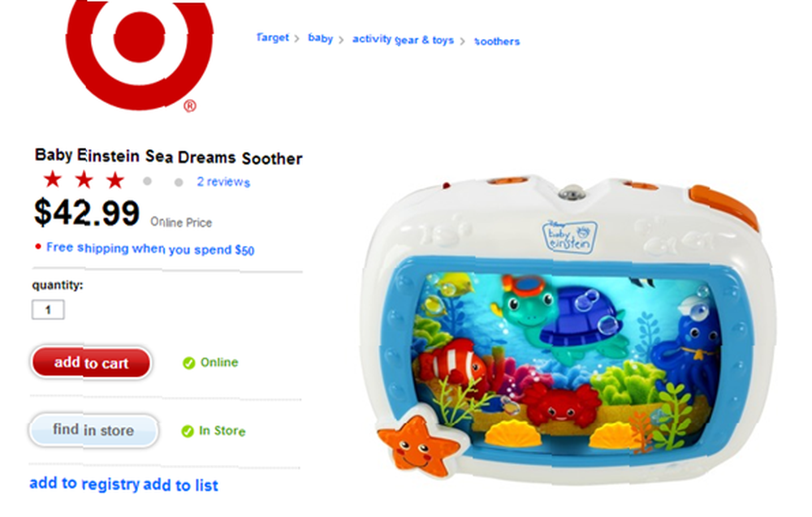Click the first red rating star
The height and width of the screenshot is (517, 812).
pyautogui.click(x=52, y=180)
